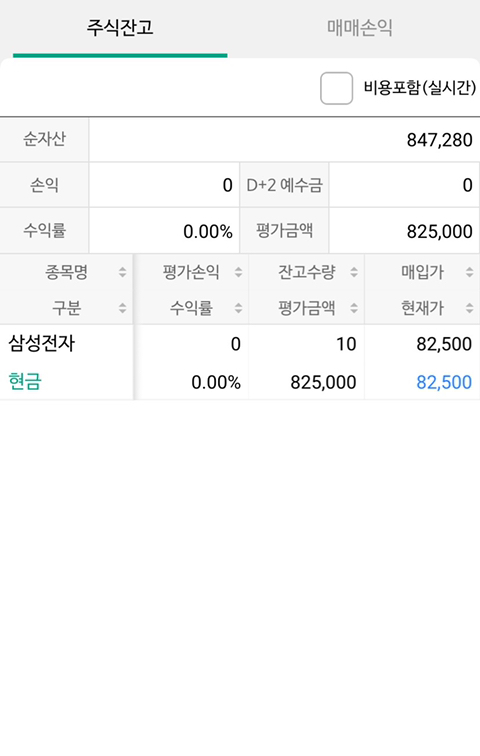Sort by 현재가 column arrows
Viewport: 480px width, 756px height.
pyautogui.click(x=469, y=308)
